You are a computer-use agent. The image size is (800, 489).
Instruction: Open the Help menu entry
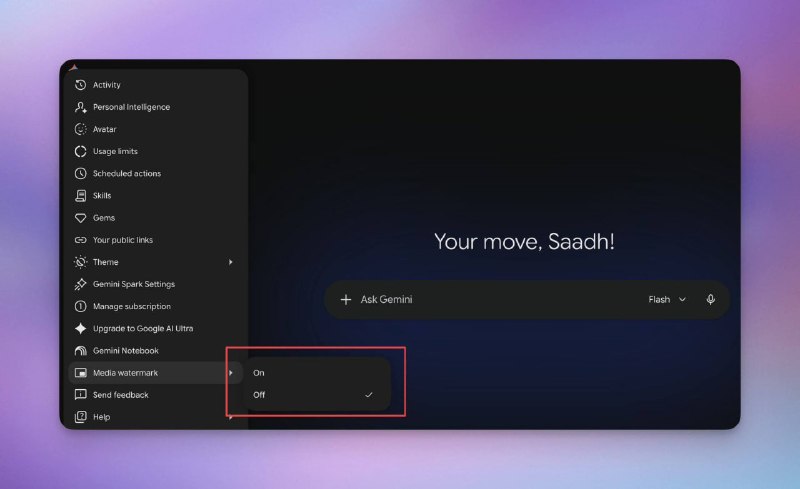click(x=155, y=417)
